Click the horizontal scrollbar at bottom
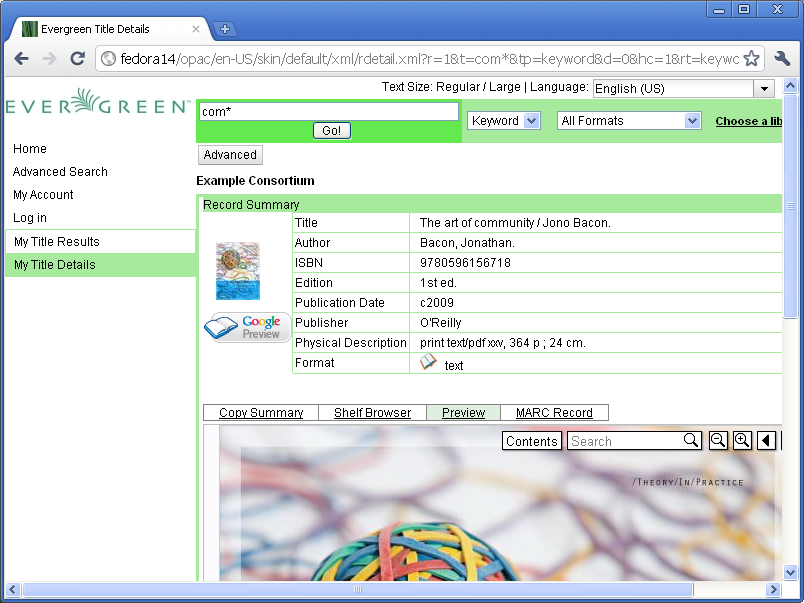 click(357, 590)
